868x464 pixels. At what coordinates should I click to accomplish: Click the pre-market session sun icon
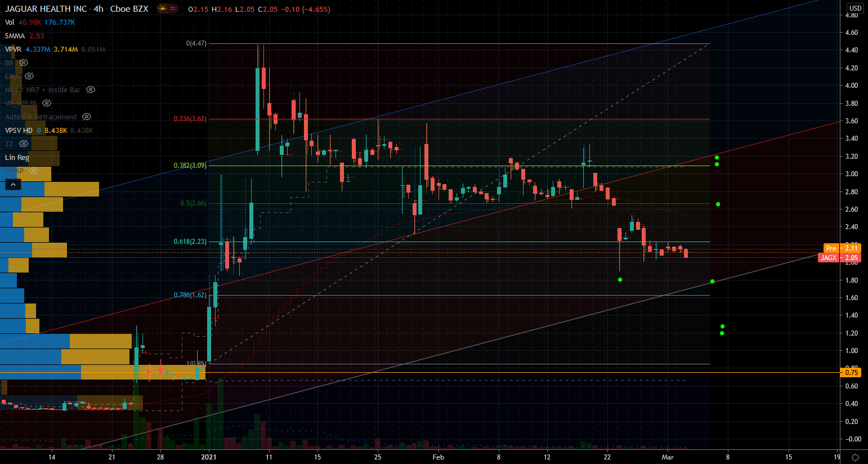pos(163,9)
